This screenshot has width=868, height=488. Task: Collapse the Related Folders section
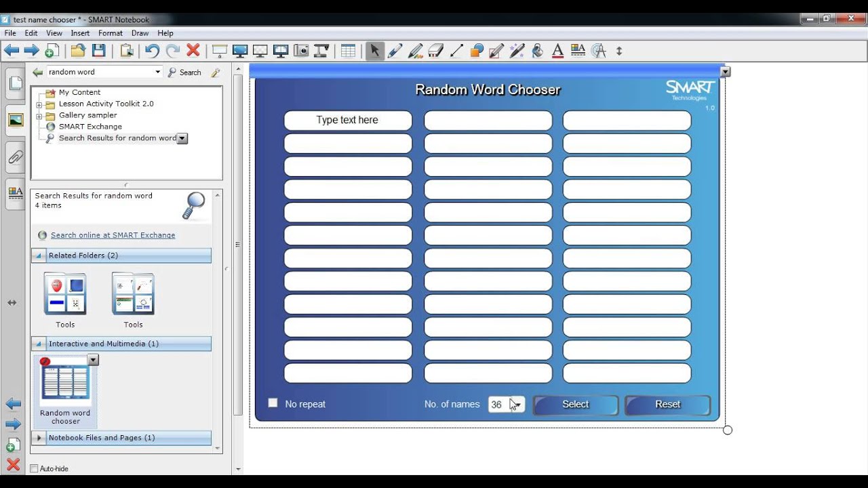point(39,256)
